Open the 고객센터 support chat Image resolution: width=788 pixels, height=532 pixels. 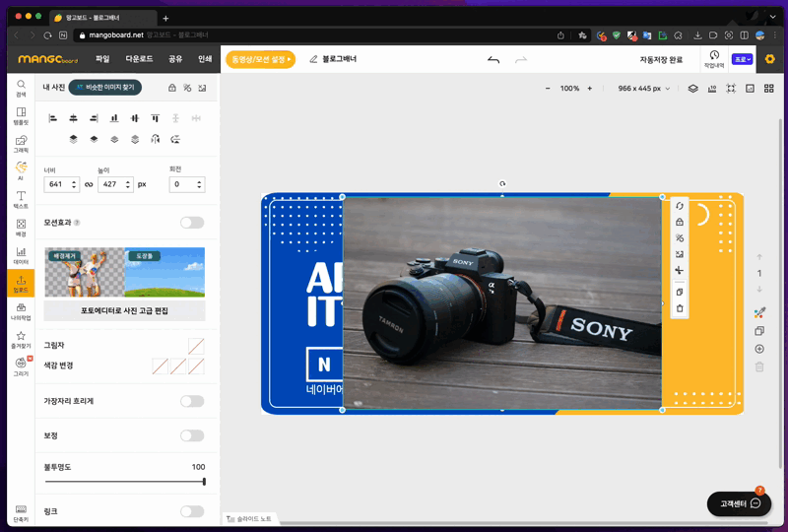pos(740,503)
